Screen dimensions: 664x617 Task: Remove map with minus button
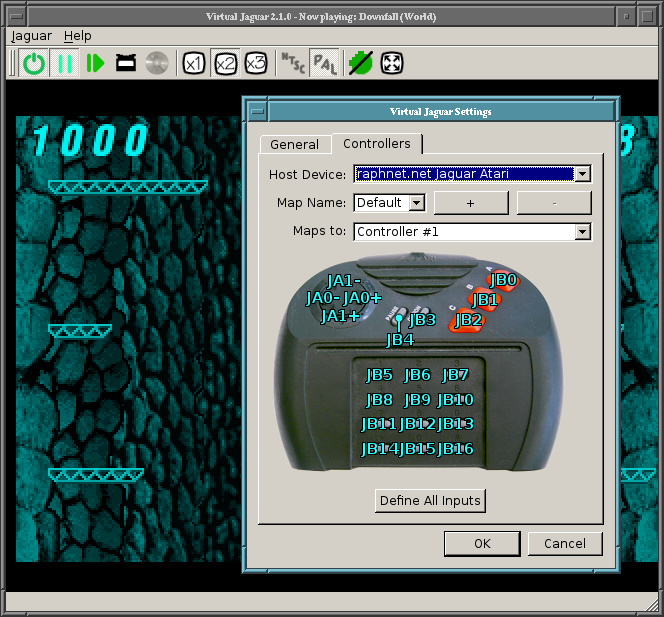tap(554, 203)
